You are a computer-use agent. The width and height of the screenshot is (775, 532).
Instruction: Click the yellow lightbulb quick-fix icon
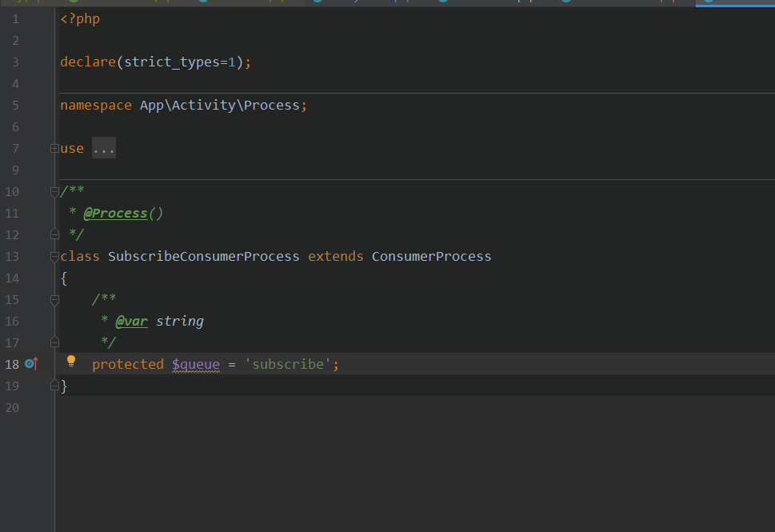coord(71,361)
